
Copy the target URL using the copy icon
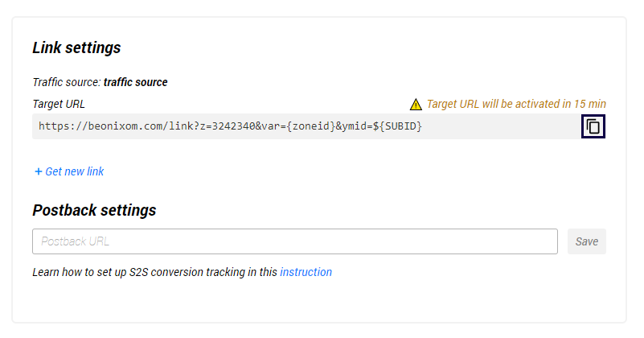pyautogui.click(x=593, y=126)
